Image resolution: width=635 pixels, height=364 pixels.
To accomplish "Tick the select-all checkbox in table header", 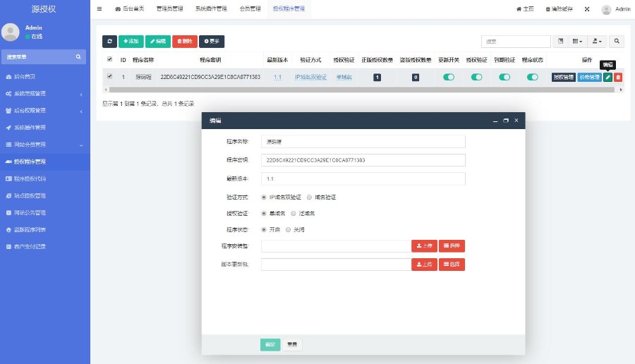I will tap(109, 60).
